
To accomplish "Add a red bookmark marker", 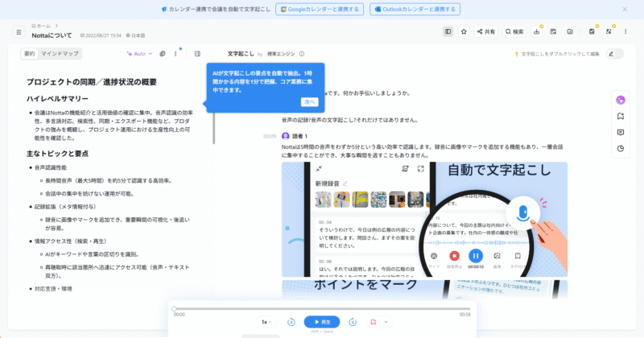I will (x=374, y=322).
